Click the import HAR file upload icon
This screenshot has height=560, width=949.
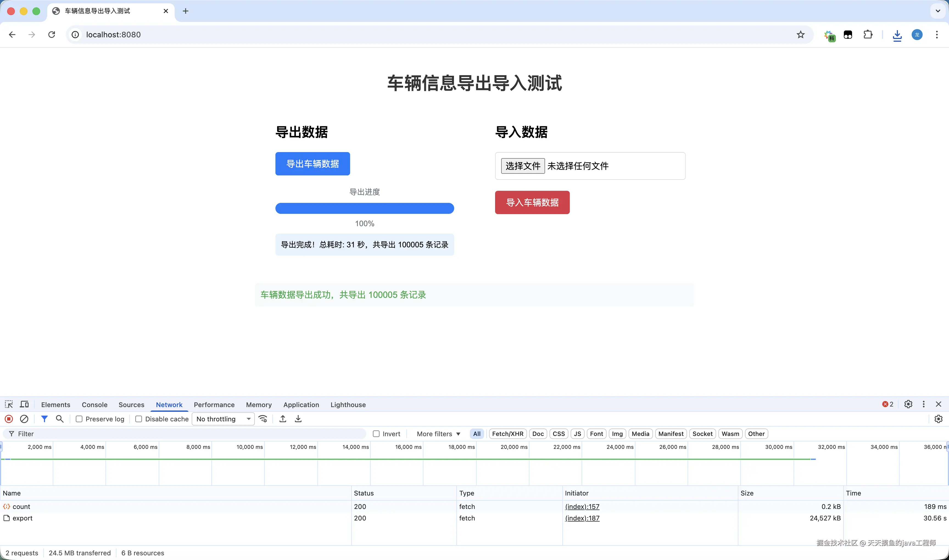click(283, 419)
